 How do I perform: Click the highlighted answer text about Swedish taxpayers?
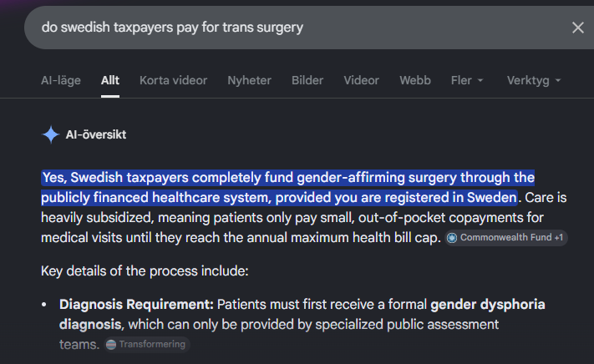(x=287, y=188)
